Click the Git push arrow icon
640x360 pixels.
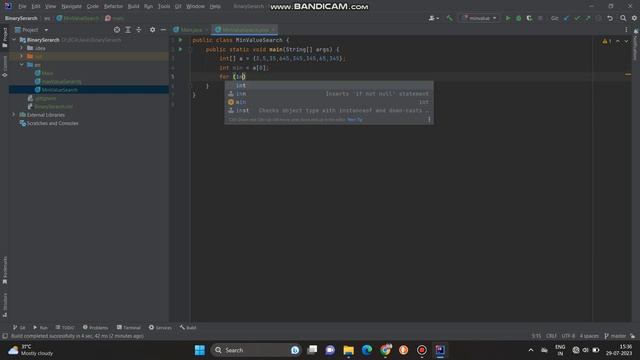588,18
